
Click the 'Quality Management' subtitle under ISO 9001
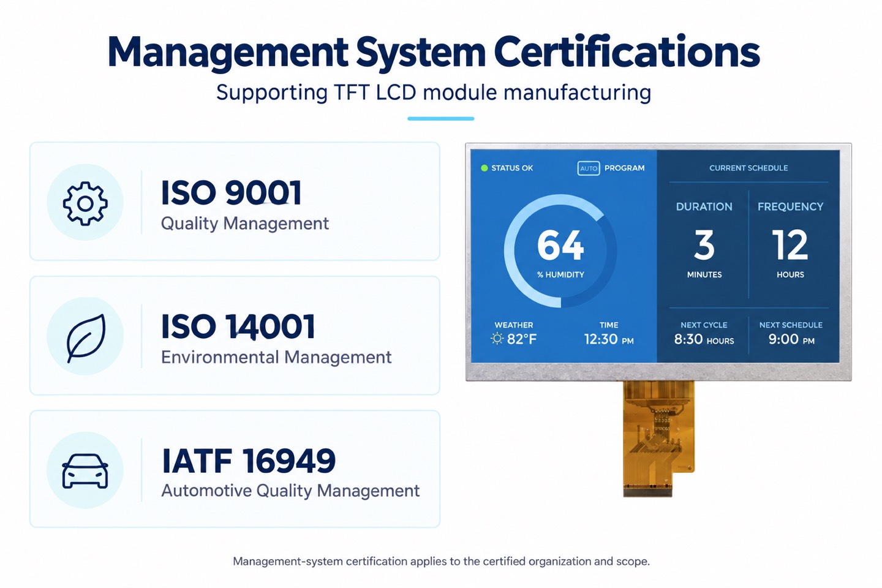[x=245, y=224]
